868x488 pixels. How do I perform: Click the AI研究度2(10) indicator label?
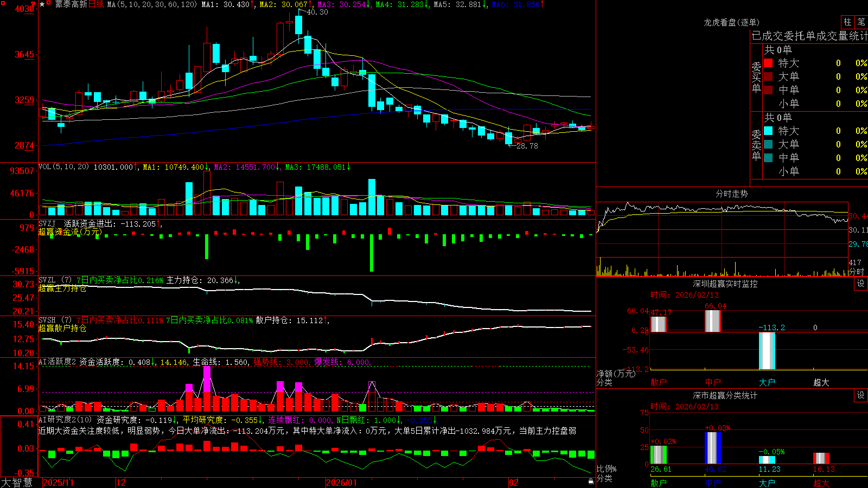pyautogui.click(x=66, y=420)
